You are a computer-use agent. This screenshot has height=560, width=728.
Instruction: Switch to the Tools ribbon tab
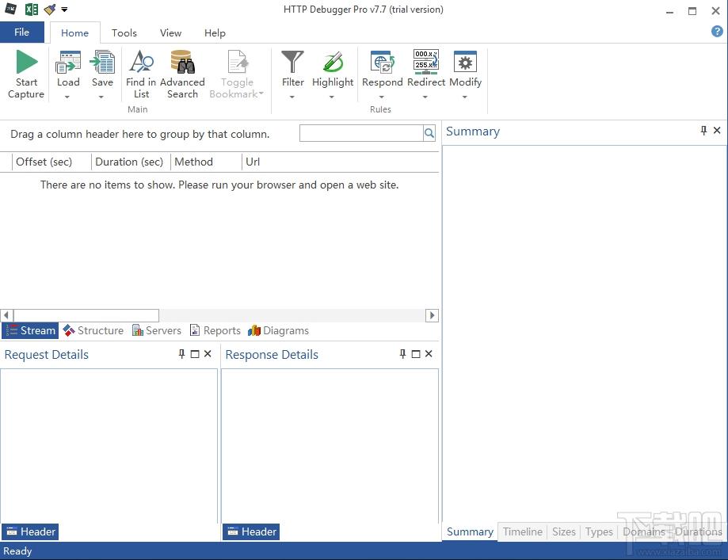(x=124, y=32)
